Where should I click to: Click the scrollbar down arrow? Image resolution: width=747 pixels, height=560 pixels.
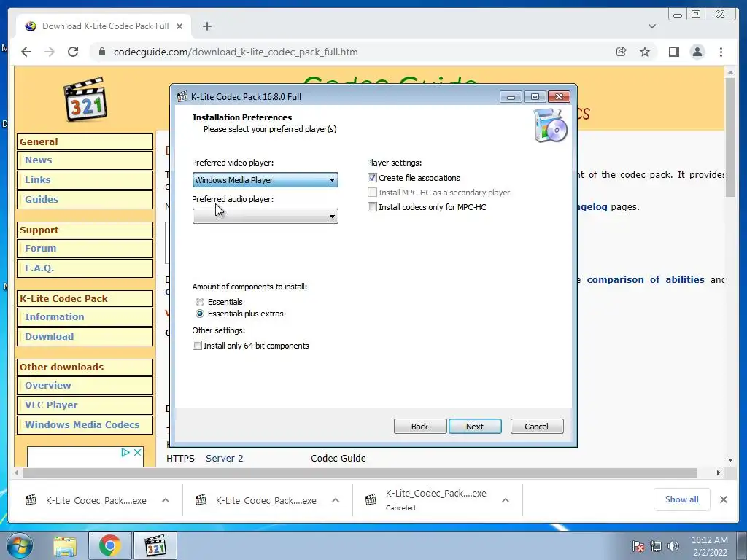pyautogui.click(x=730, y=460)
